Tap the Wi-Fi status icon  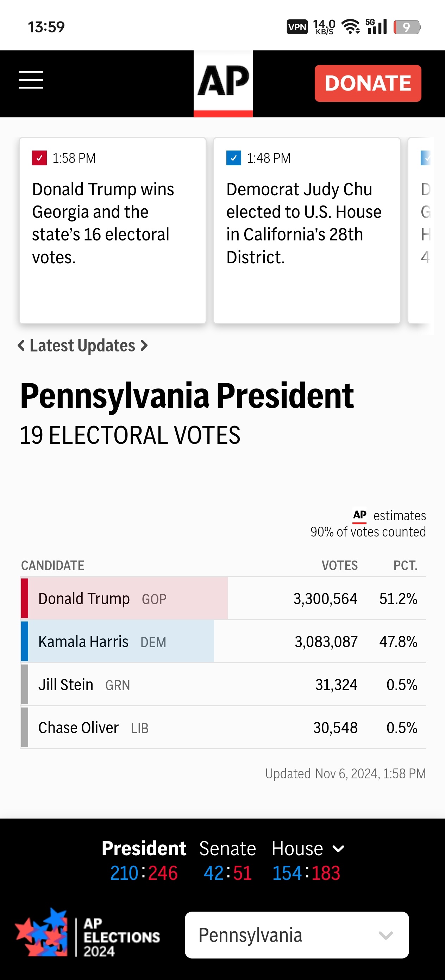click(350, 27)
